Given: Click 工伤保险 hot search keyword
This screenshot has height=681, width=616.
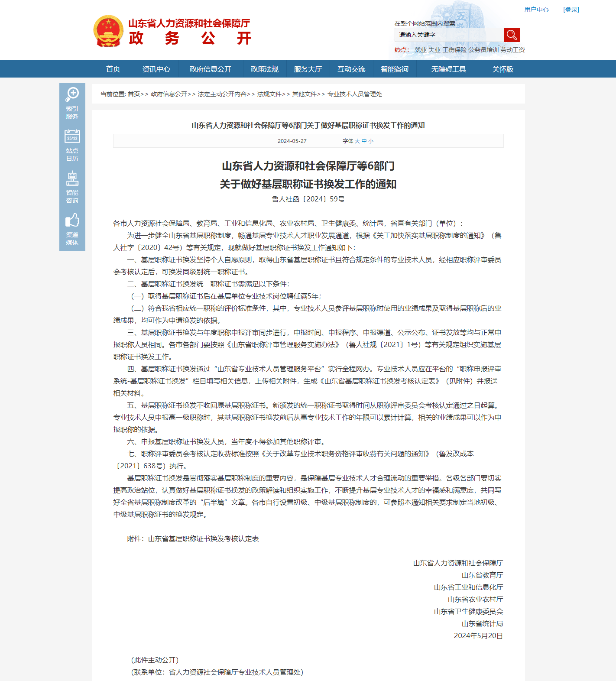Looking at the screenshot, I should (454, 50).
